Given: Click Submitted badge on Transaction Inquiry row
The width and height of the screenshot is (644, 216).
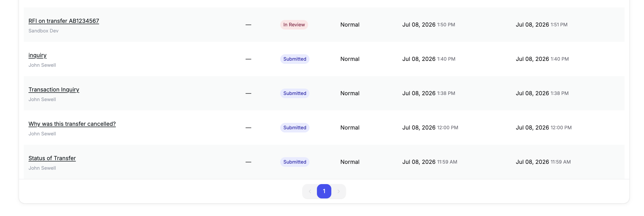Looking at the screenshot, I should click(295, 93).
